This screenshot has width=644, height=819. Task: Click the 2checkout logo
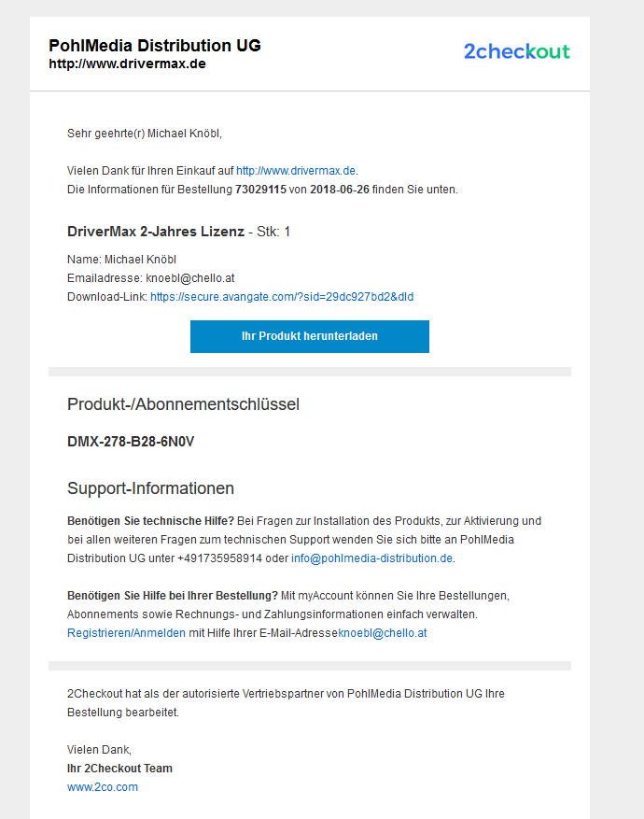point(517,51)
